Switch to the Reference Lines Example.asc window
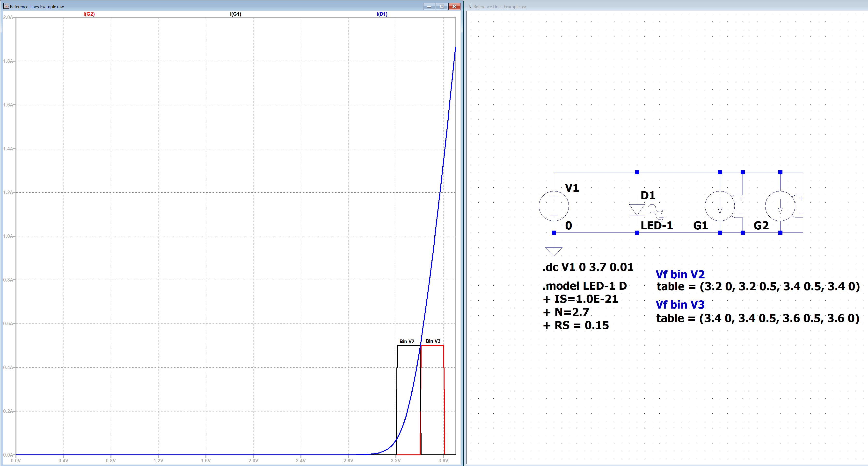Screen dimensions: 868x466 501,6
